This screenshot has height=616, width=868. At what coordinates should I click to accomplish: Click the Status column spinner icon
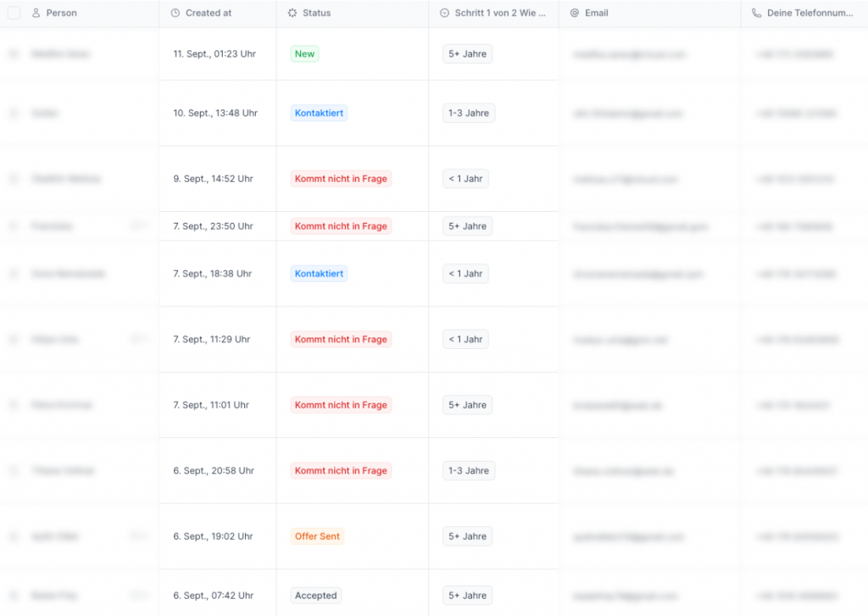tap(292, 14)
